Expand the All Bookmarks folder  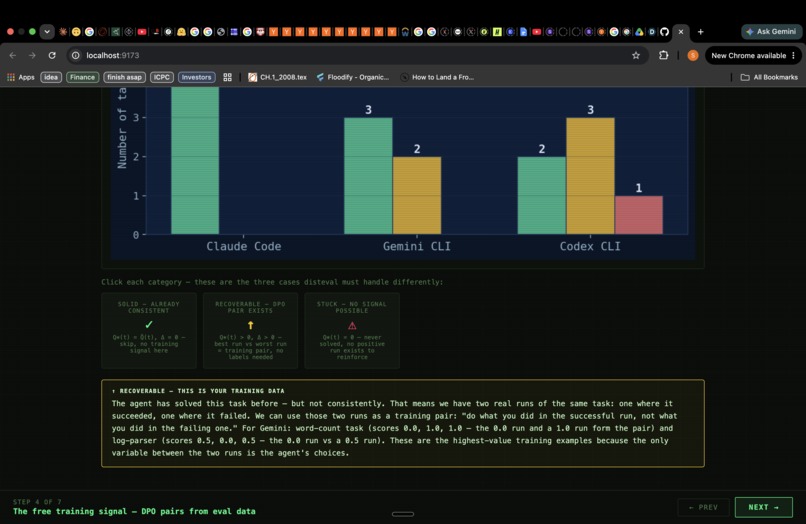[769, 77]
